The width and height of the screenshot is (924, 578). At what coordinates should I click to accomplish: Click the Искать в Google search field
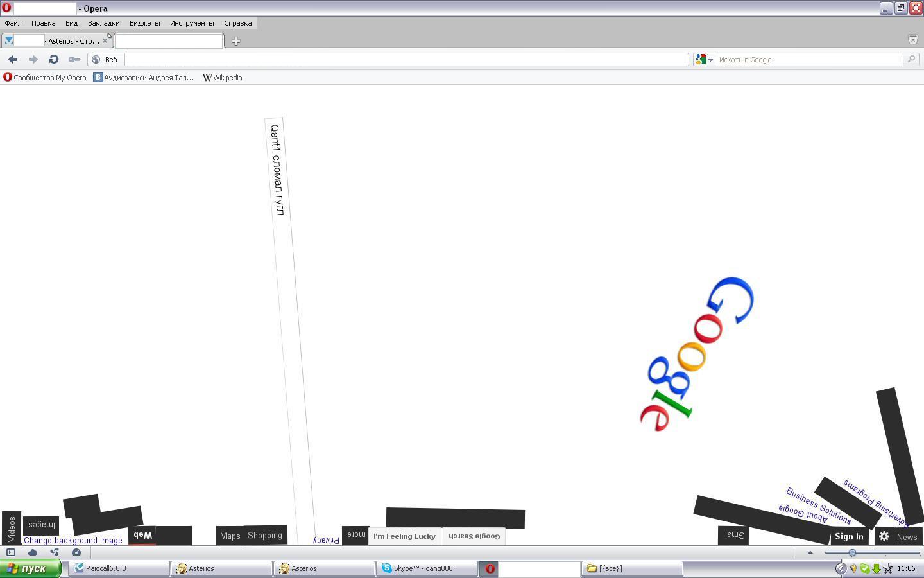(809, 59)
